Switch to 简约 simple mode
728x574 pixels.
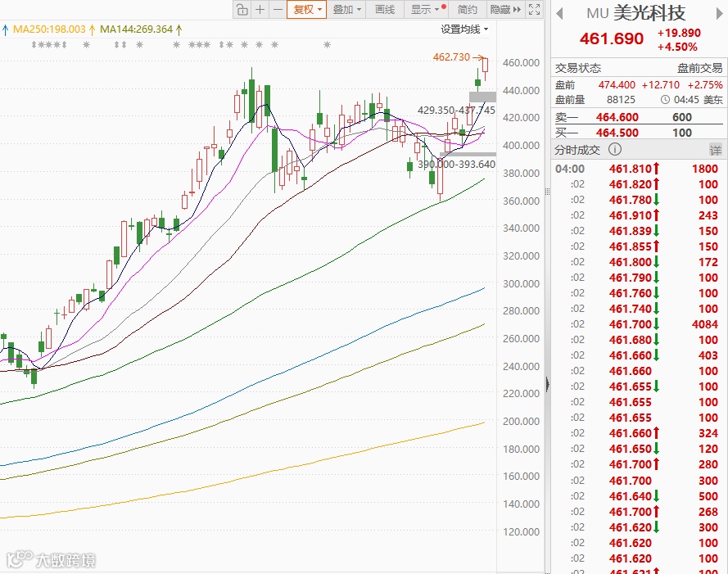[x=467, y=9]
